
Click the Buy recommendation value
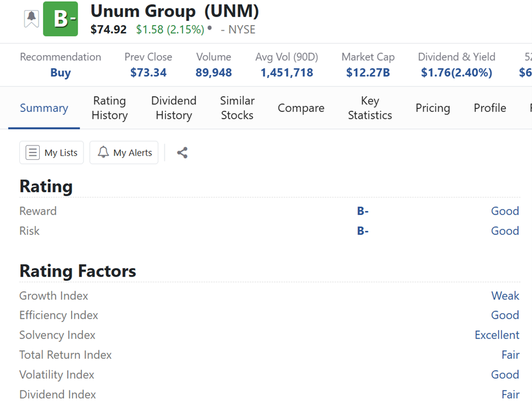point(60,73)
